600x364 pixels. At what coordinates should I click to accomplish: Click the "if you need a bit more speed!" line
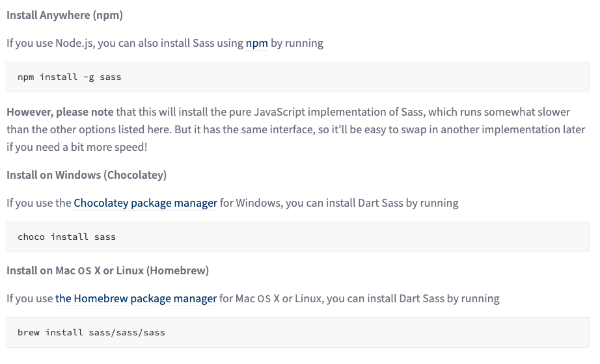[x=77, y=147]
